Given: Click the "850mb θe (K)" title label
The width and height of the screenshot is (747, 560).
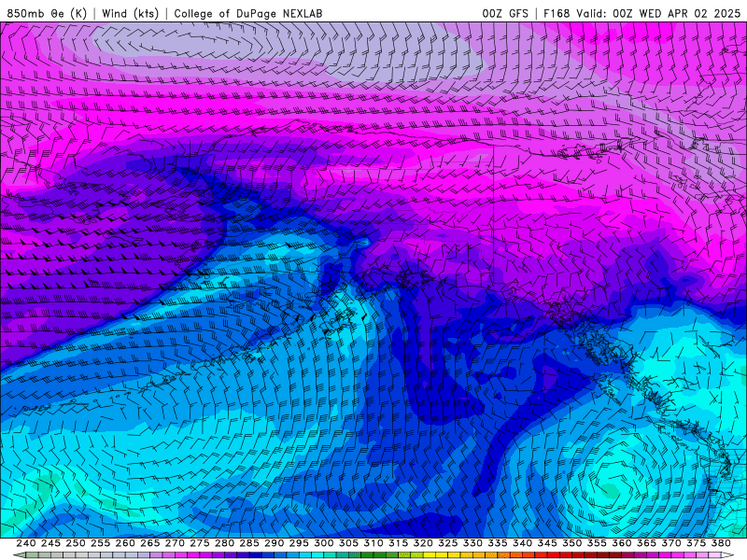Looking at the screenshot, I should 47,13.
